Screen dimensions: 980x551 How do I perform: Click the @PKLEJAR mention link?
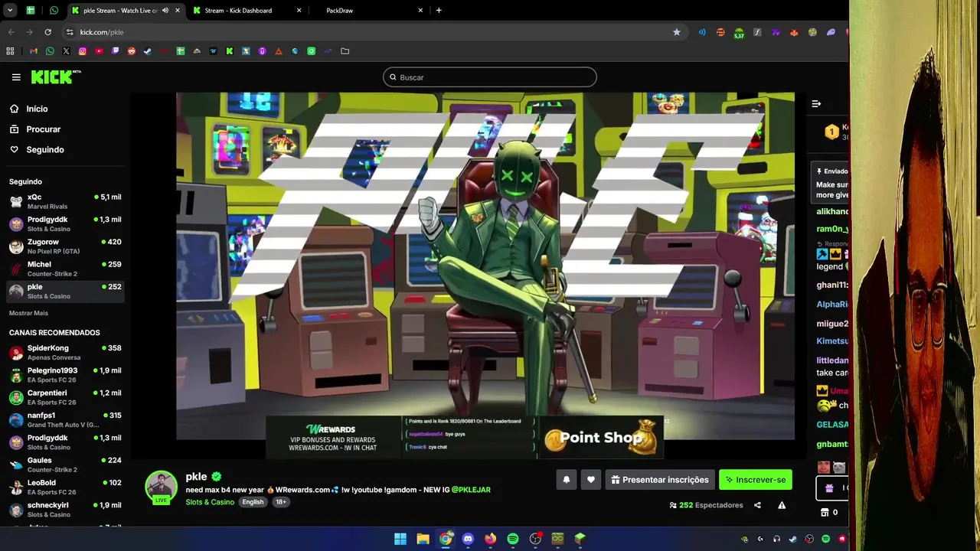471,490
